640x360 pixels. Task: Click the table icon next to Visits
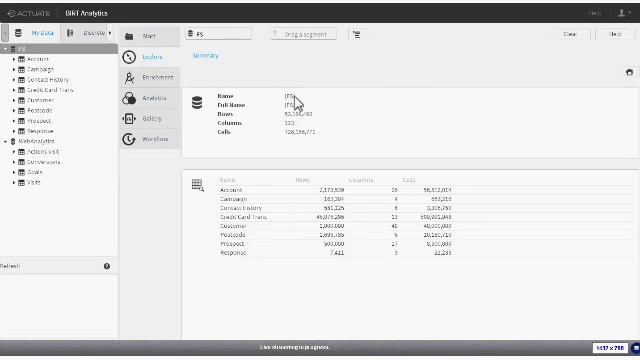pyautogui.click(x=22, y=183)
